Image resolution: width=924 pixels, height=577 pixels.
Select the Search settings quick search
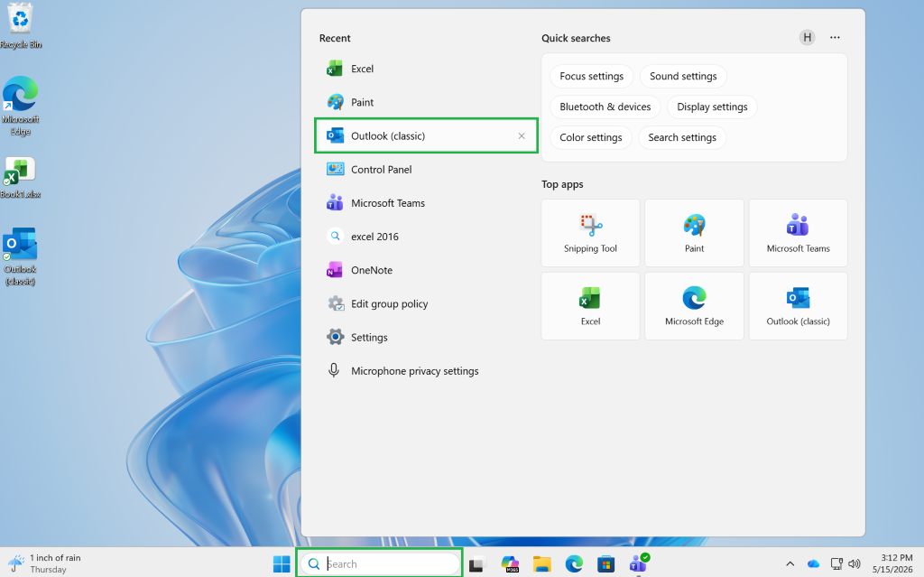(x=682, y=137)
